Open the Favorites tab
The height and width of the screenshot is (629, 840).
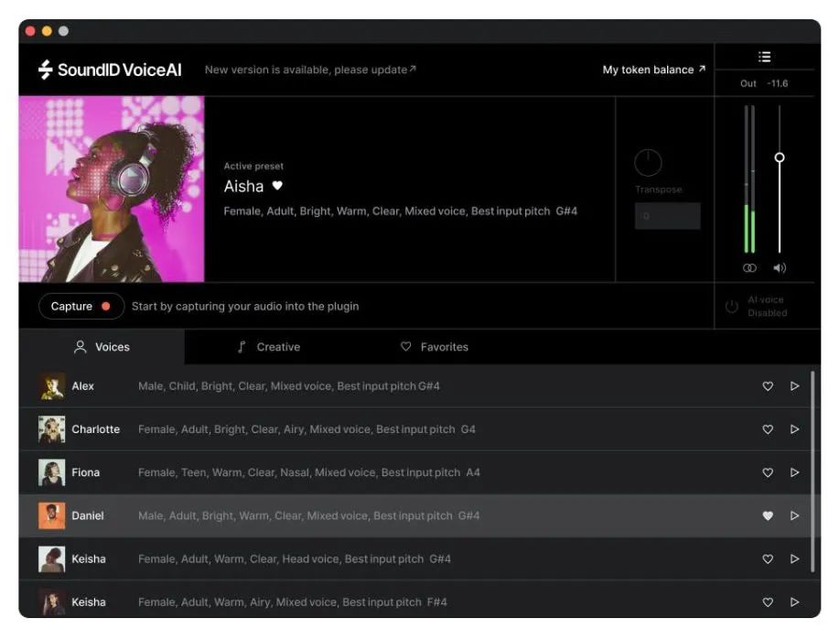pos(435,347)
